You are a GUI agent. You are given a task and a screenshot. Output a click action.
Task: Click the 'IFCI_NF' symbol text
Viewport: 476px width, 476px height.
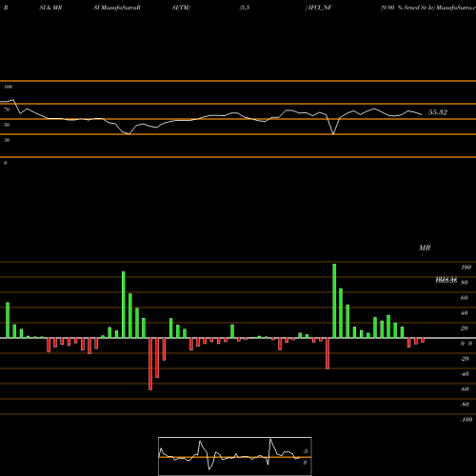pos(320,8)
